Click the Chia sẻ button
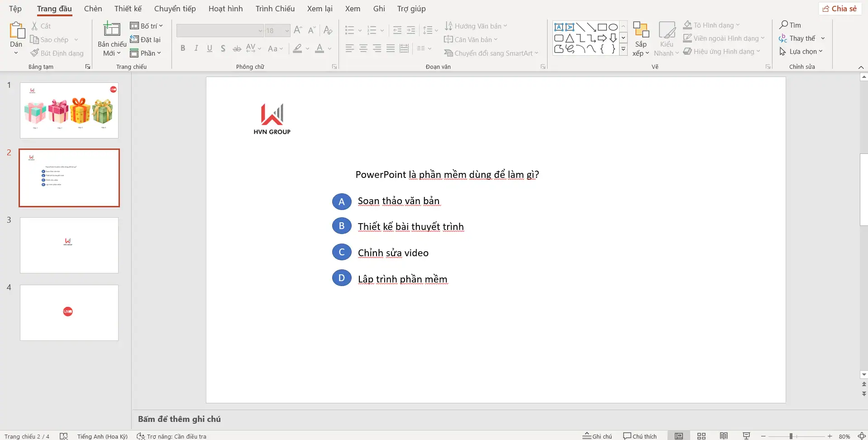 pyautogui.click(x=840, y=8)
